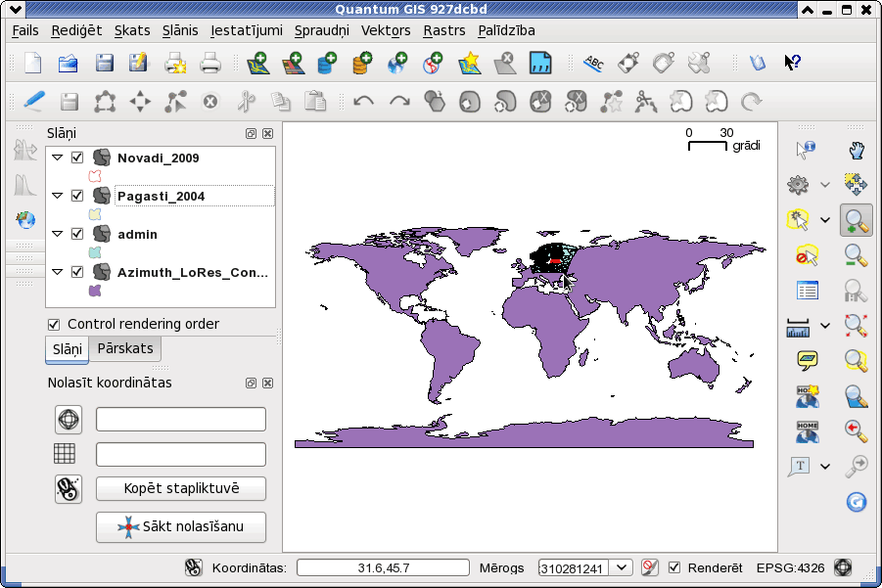
Task: Click the Undo arrow icon
Action: pos(363,102)
